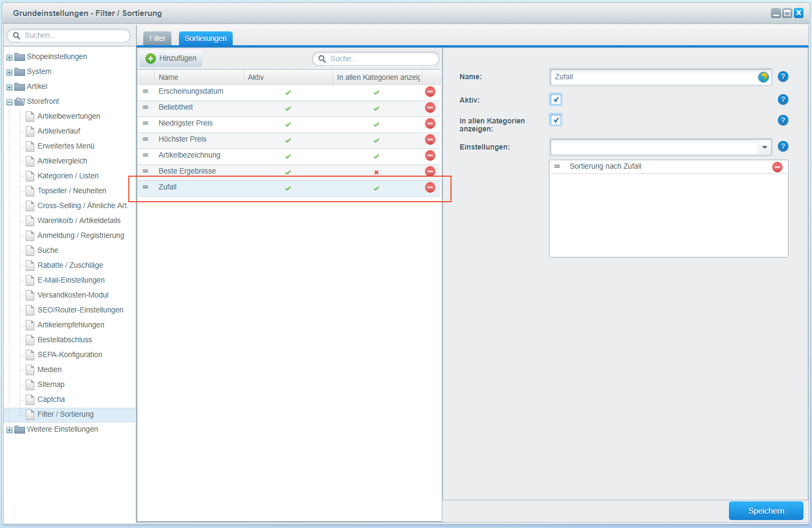Click 'In allen Kategorien anzeigen' column header
Image resolution: width=812 pixels, height=528 pixels.
click(377, 77)
